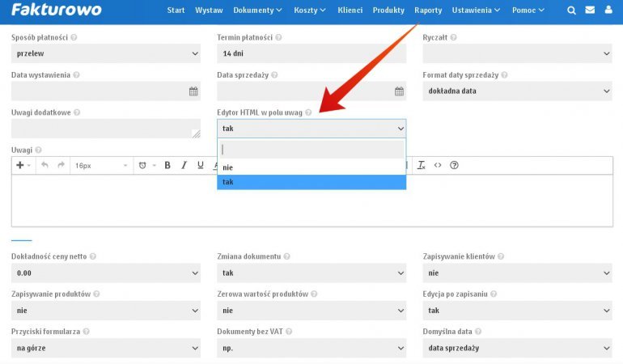The image size is (623, 364).
Task: Click the Uwagi dodatkowe text field
Action: [105, 128]
